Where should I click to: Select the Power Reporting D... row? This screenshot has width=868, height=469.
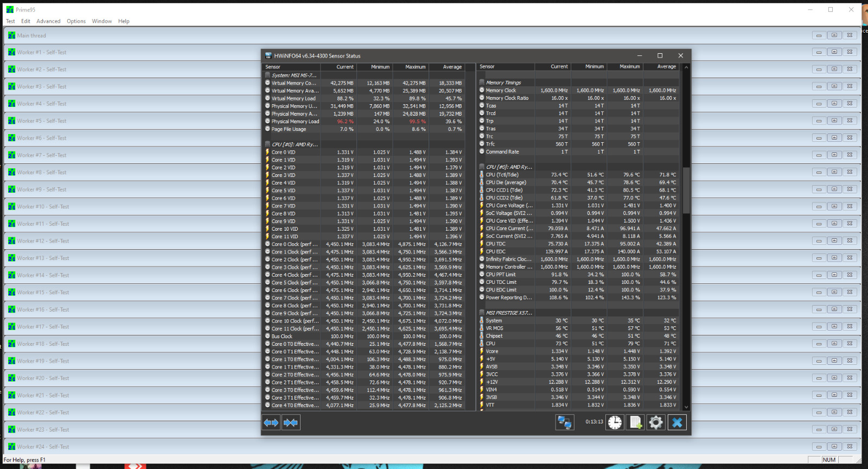click(x=579, y=297)
